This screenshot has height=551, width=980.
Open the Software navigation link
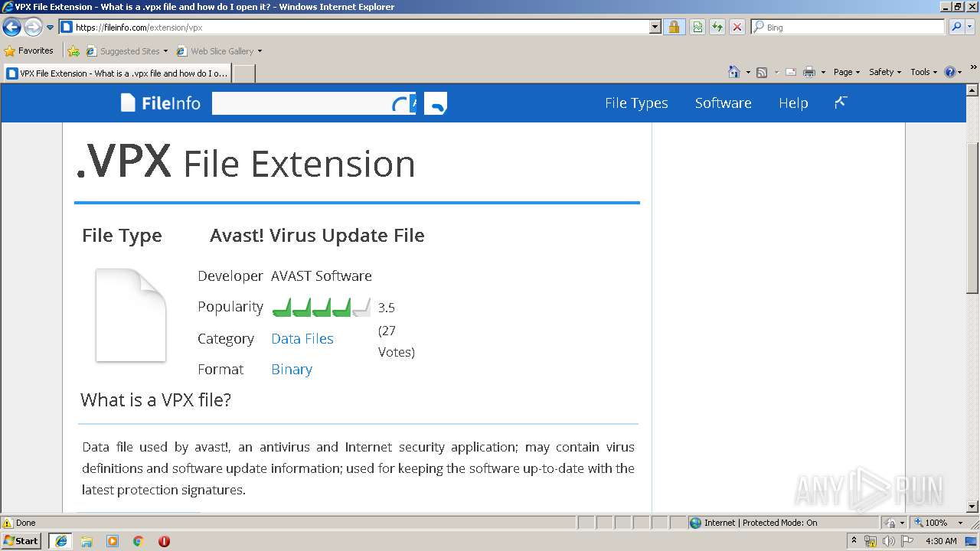[723, 103]
